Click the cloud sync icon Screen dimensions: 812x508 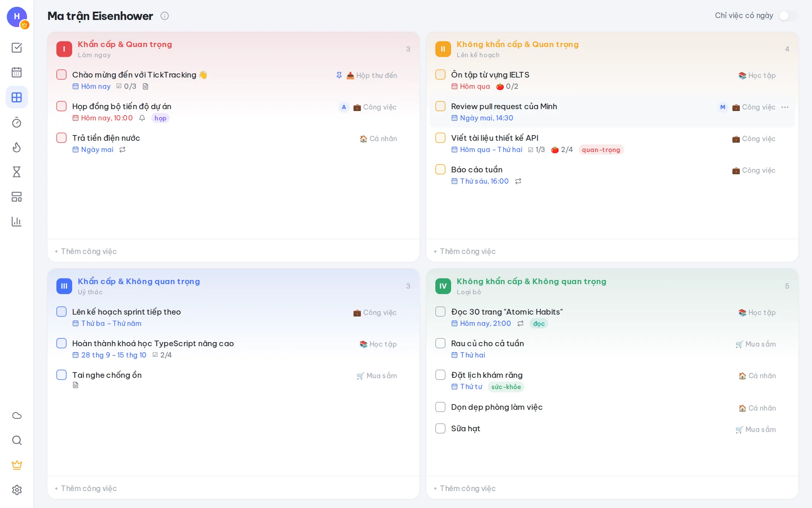(17, 415)
